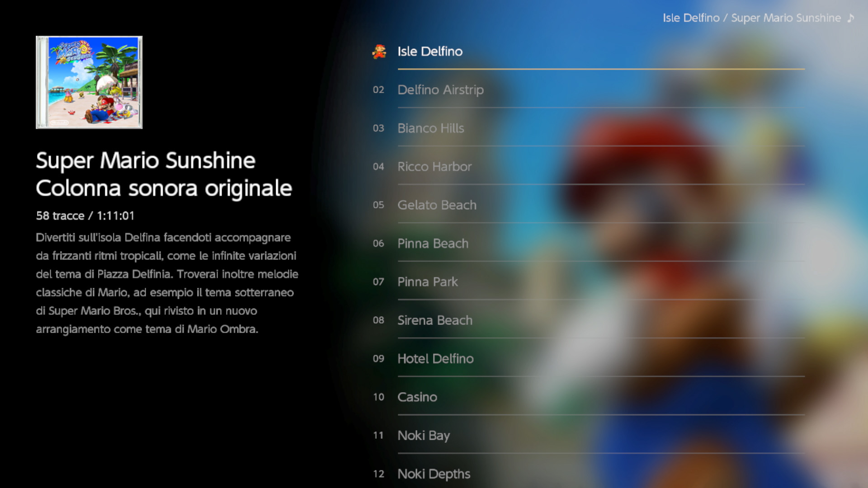
Task: Click the album description paragraph
Action: tap(167, 283)
